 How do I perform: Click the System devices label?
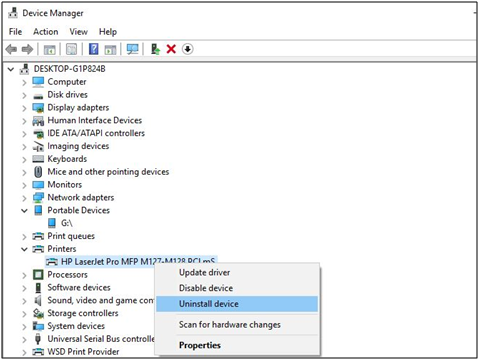(76, 326)
